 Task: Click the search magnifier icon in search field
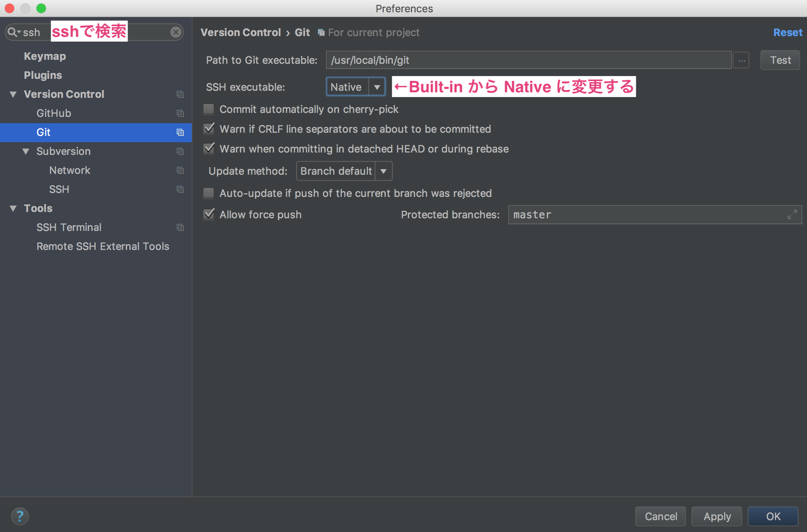(13, 32)
